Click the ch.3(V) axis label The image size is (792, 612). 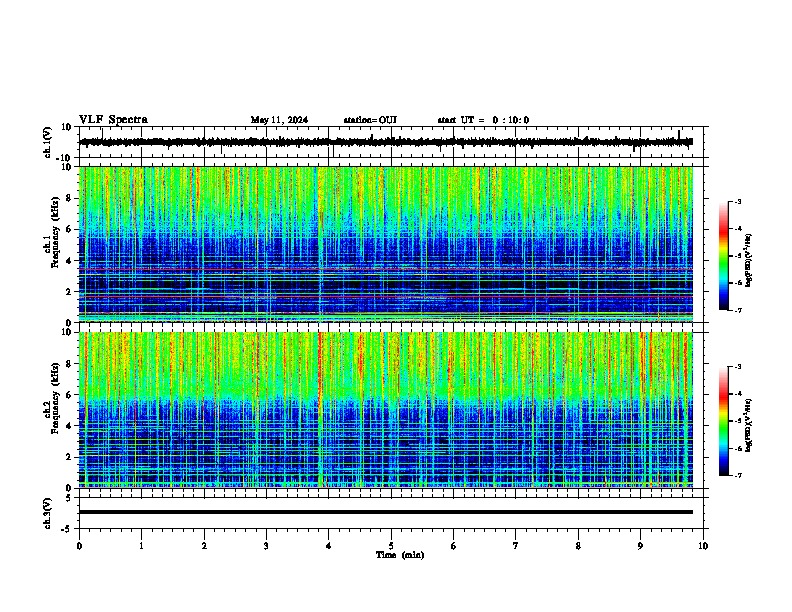coord(48,513)
